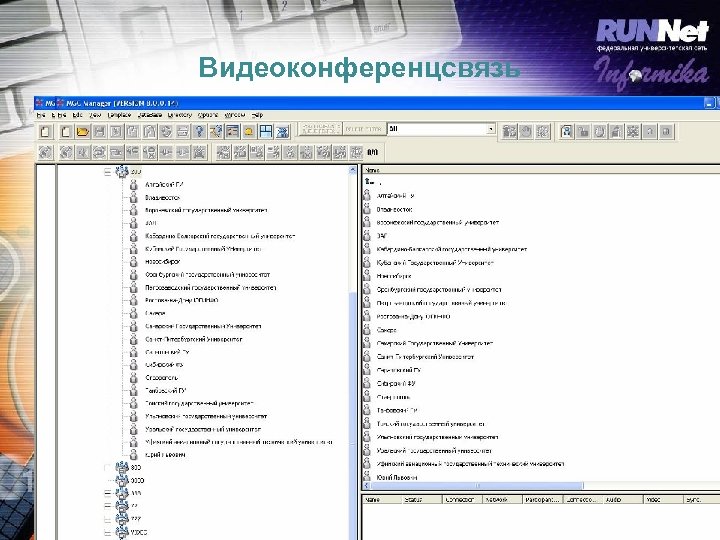Image resolution: width=720 pixels, height=540 pixels.
Task: Click the Name header of the right list
Action: 540,170
